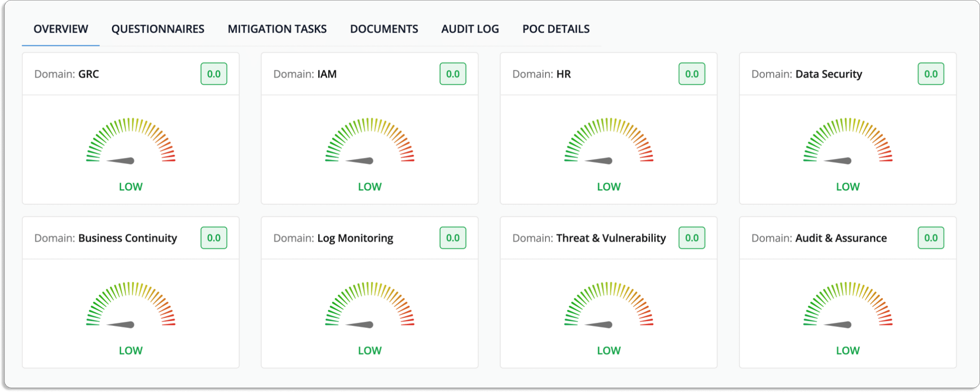Image resolution: width=980 pixels, height=392 pixels.
Task: Click the Audit & Assurance risk gauge
Action: (x=848, y=304)
